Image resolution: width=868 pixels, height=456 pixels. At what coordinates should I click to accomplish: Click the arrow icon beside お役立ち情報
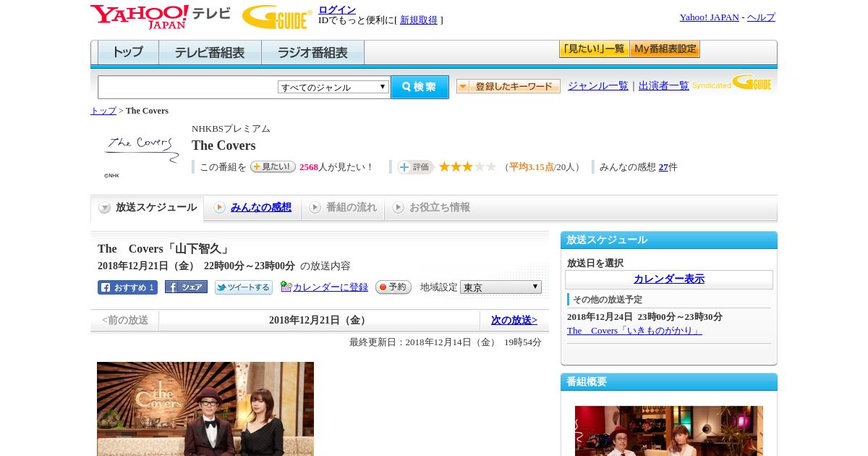pyautogui.click(x=398, y=208)
